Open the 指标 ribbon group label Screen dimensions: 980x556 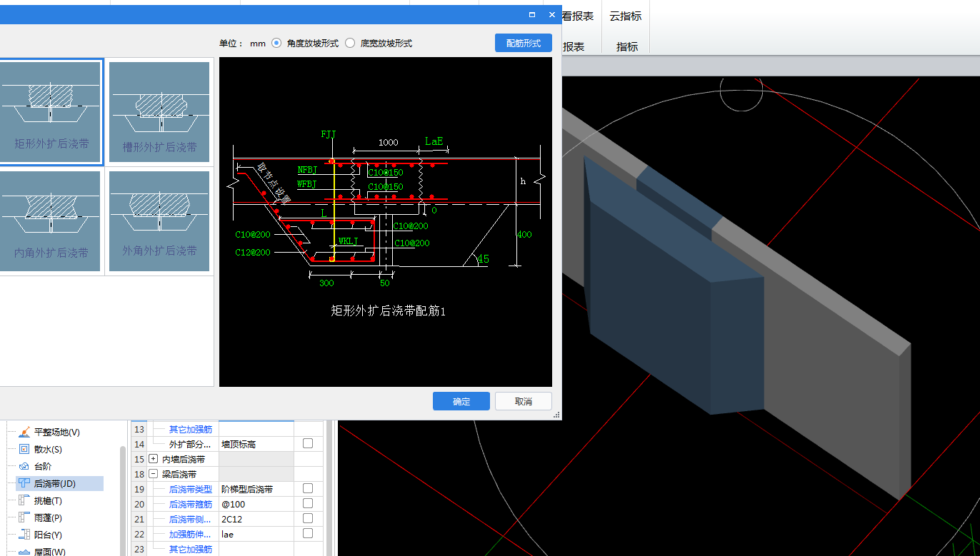tap(627, 46)
